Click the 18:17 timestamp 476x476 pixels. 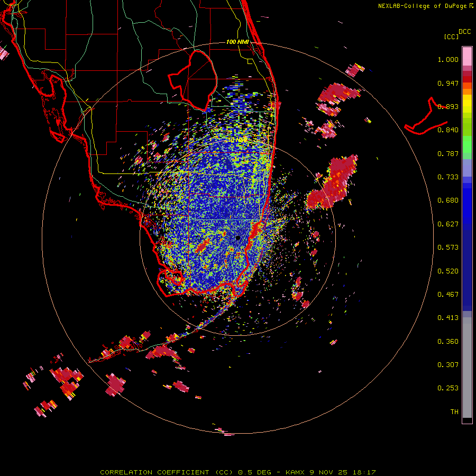pyautogui.click(x=364, y=472)
